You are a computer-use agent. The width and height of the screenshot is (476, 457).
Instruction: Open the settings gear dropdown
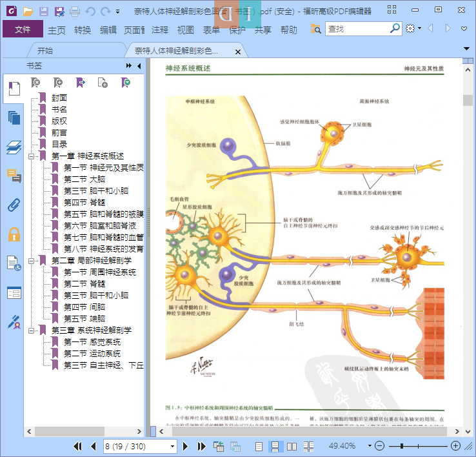pos(413,28)
